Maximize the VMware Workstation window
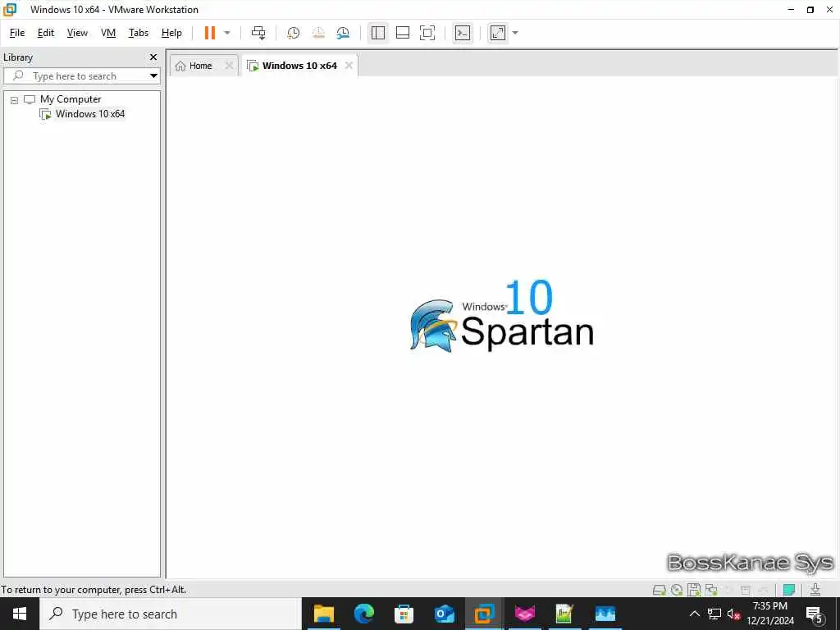Viewport: 840px width, 630px height. pyautogui.click(x=810, y=10)
